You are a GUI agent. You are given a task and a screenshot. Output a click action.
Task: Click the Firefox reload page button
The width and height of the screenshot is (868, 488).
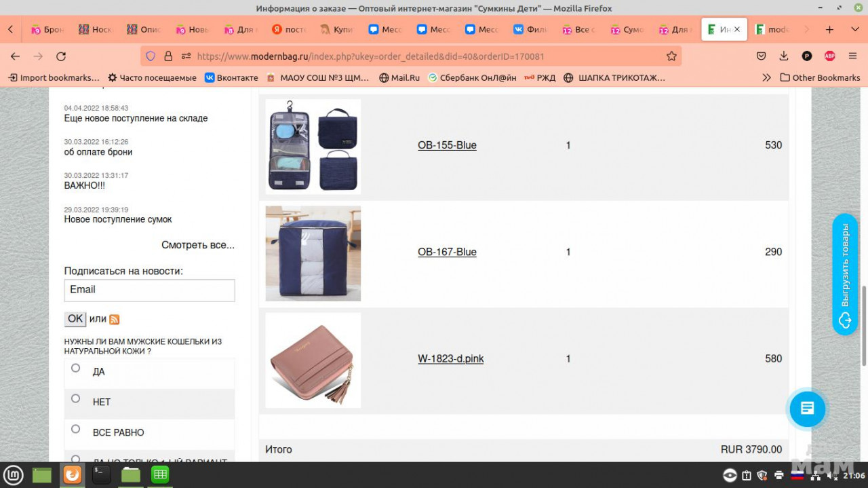click(x=61, y=56)
